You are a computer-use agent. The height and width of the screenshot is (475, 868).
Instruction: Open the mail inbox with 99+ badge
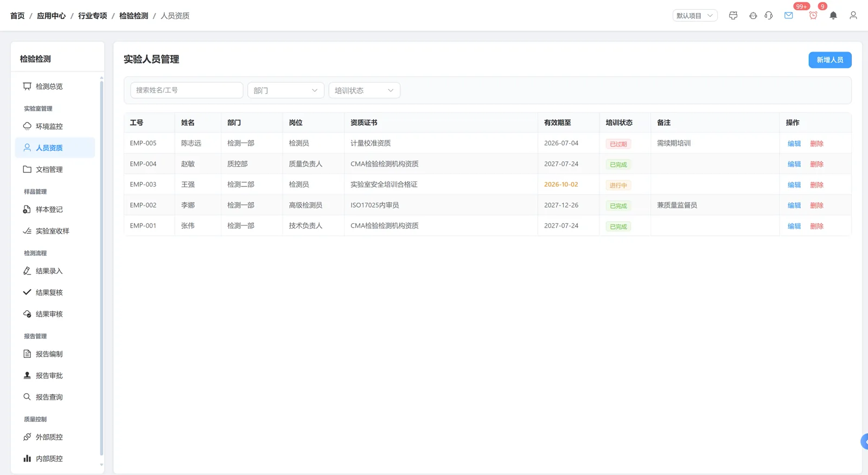click(x=789, y=16)
